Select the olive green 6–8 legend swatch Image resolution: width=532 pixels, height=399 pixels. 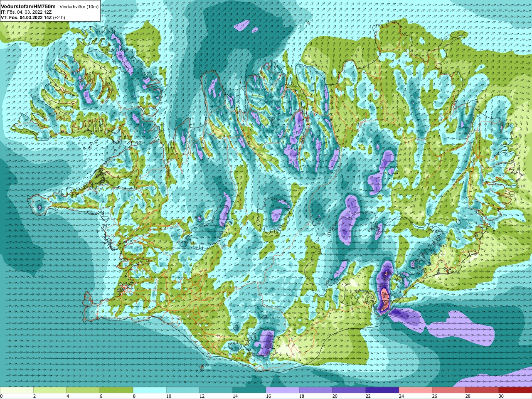pyautogui.click(x=116, y=390)
